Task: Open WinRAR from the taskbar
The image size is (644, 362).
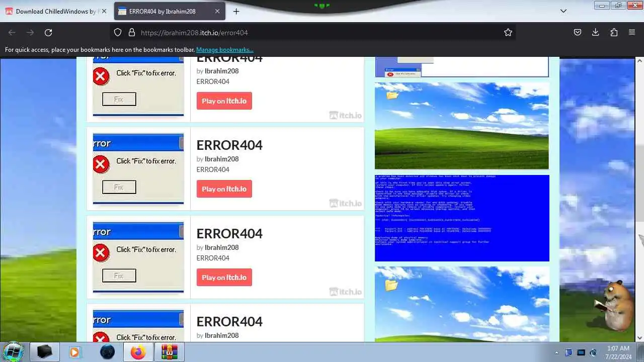Action: 170,352
